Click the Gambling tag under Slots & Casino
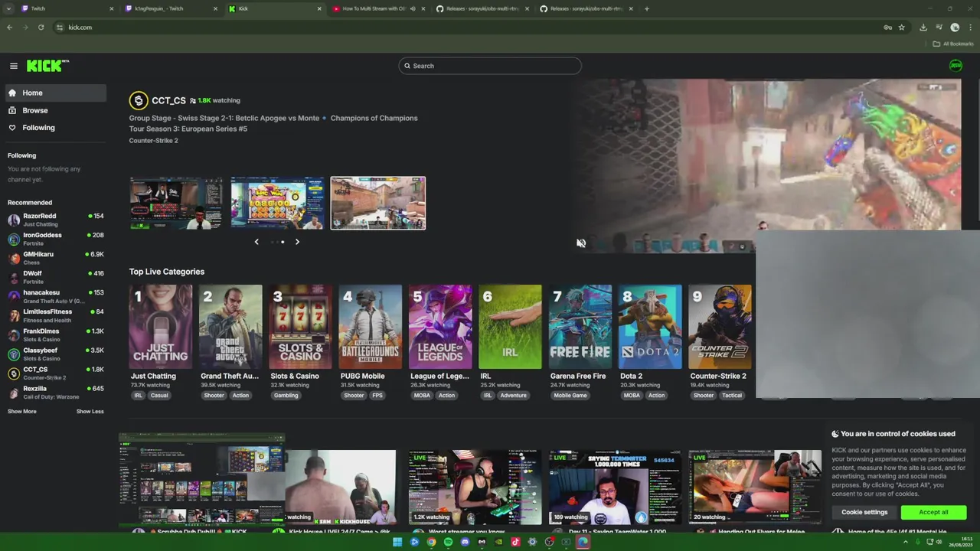 point(286,396)
